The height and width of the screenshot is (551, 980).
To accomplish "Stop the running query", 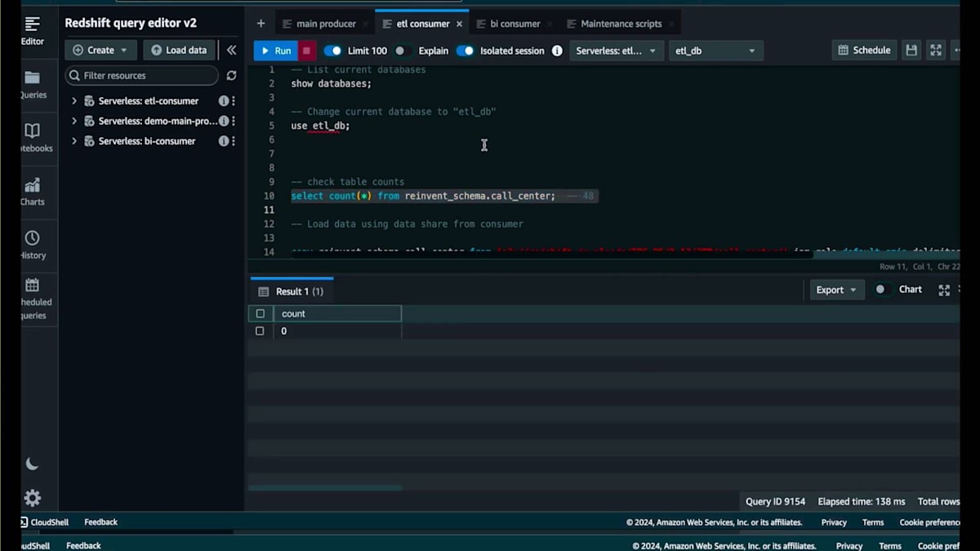I will click(x=306, y=51).
